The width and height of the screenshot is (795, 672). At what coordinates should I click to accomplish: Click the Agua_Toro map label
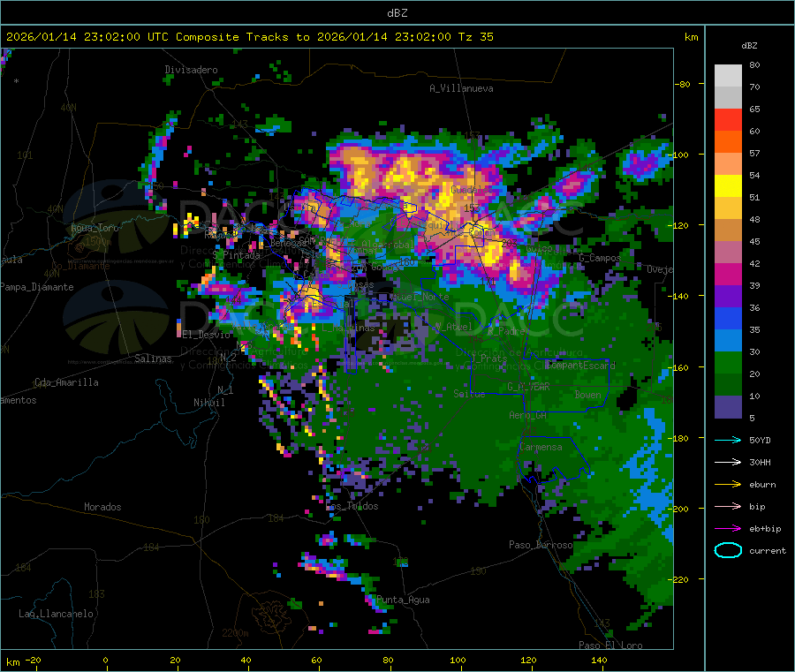pos(95,228)
